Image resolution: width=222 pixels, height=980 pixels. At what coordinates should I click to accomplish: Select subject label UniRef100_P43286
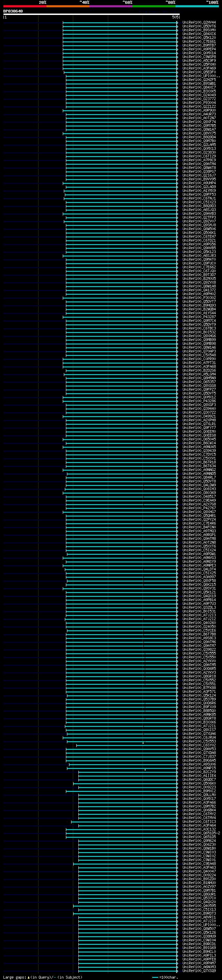pos(199,401)
